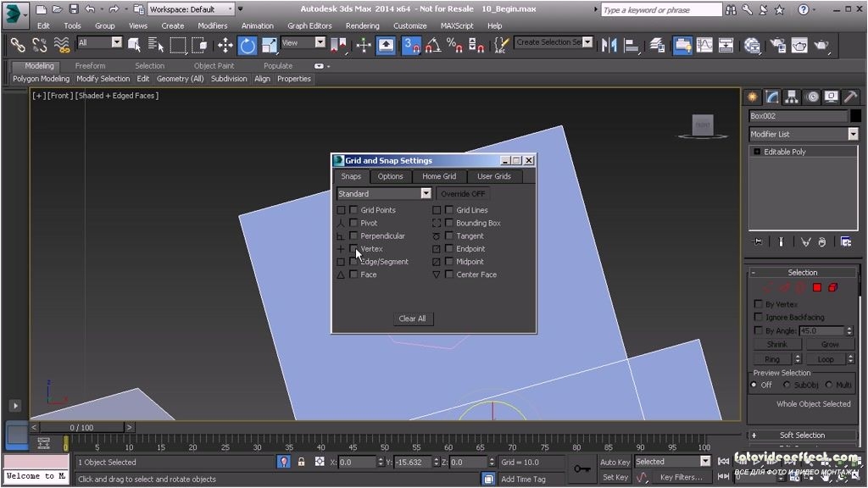This screenshot has height=488, width=868.
Task: Click the Clear All button
Action: tap(413, 319)
